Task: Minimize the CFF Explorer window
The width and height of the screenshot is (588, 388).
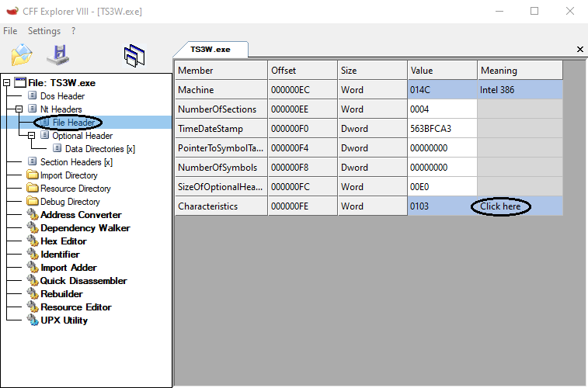Action: [x=499, y=11]
